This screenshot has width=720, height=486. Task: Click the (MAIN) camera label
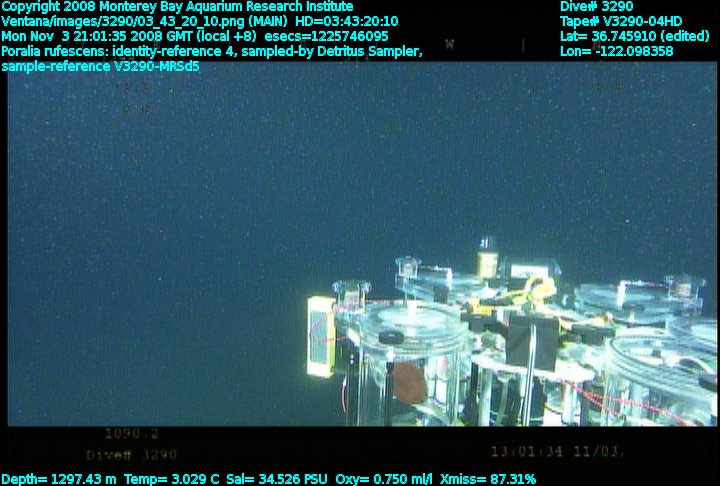pos(268,22)
